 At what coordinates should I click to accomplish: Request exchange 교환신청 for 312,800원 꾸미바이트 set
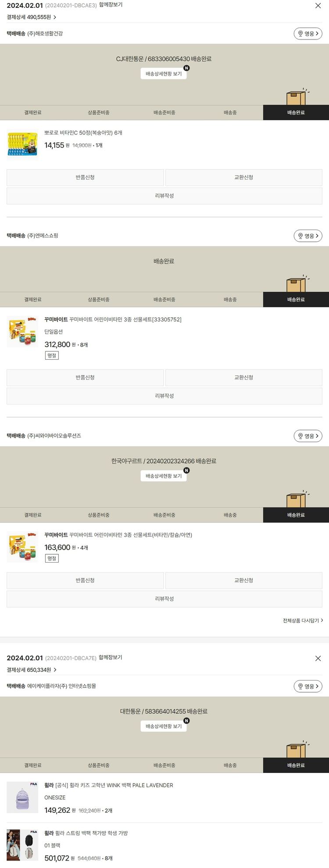244,378
